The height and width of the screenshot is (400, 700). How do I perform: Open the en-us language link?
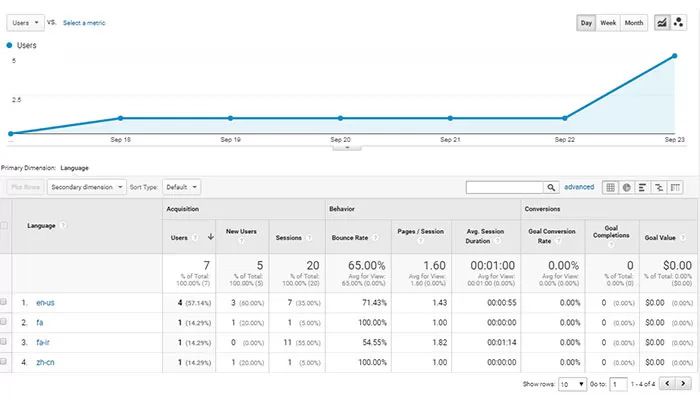45,303
